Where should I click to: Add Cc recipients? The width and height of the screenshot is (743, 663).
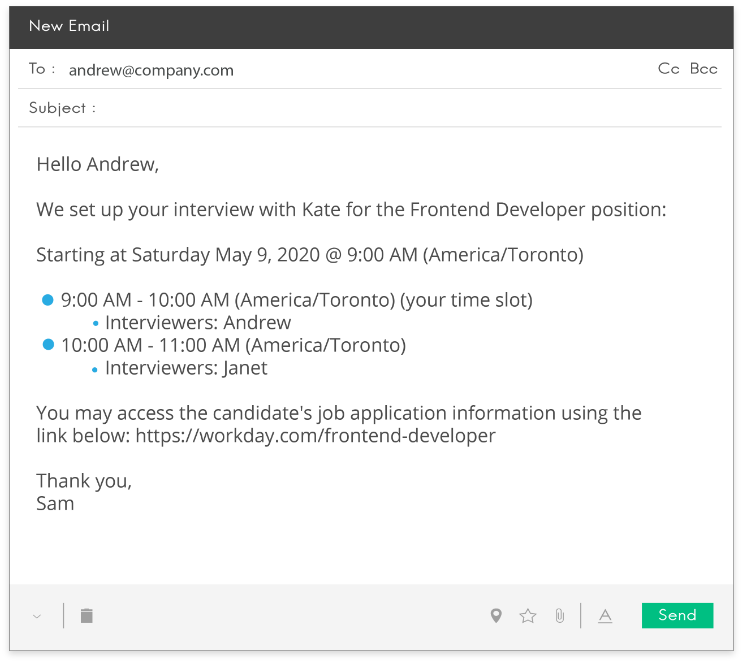669,69
